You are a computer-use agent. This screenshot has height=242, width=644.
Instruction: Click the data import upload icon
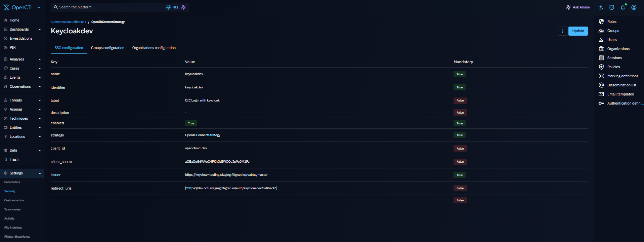click(x=601, y=7)
